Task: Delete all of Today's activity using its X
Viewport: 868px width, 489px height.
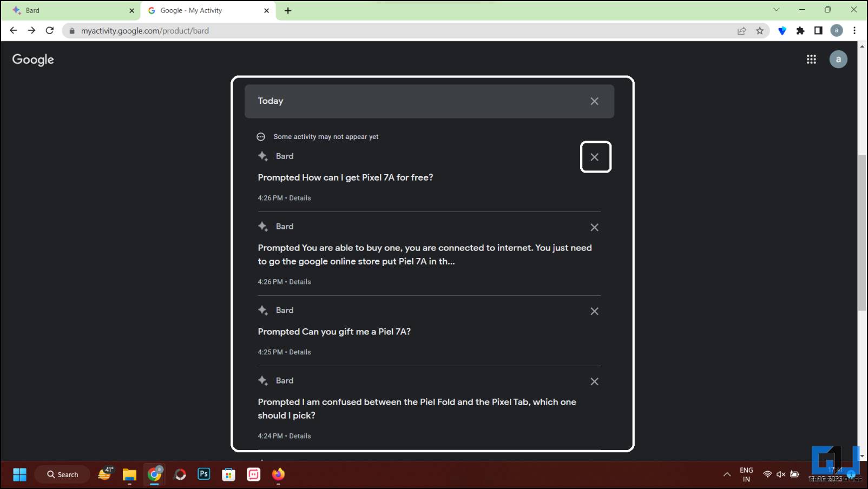Action: [594, 101]
